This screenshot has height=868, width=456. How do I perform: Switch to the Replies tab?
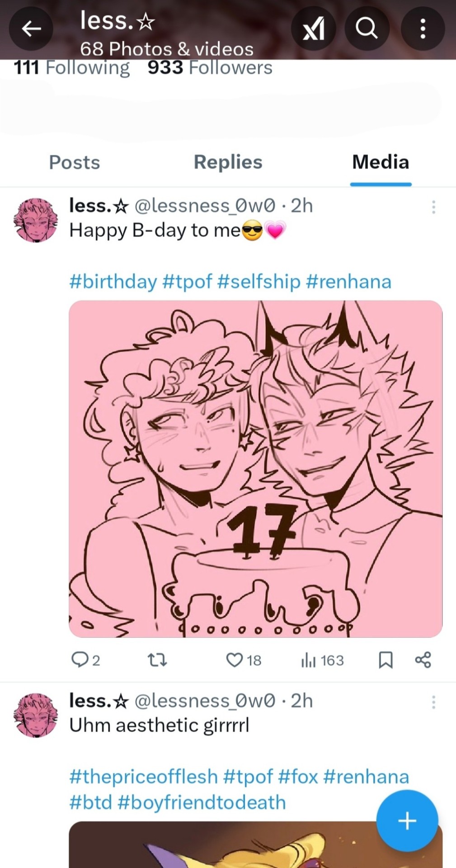tap(228, 162)
